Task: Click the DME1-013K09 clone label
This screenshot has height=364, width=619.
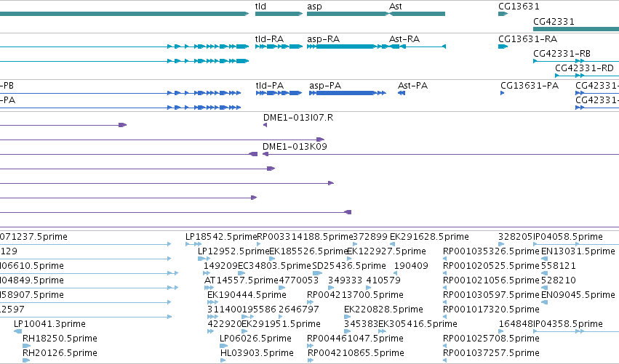Action: 295,147
